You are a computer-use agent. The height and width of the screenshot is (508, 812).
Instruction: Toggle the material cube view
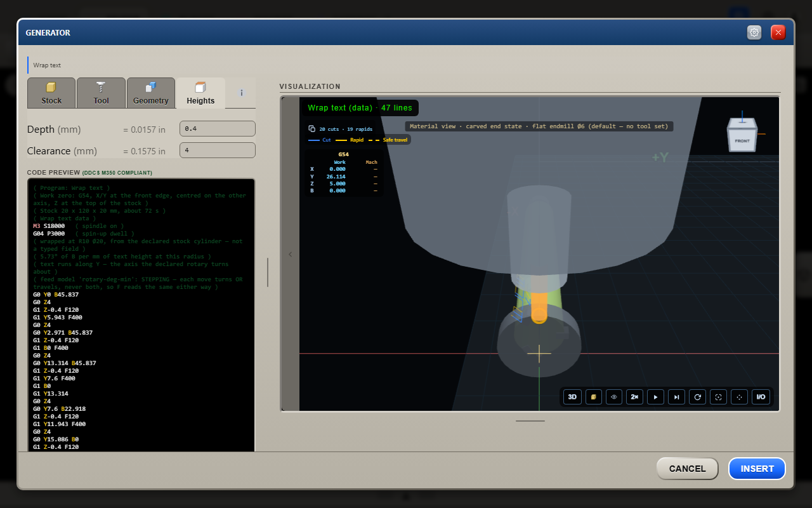pyautogui.click(x=593, y=397)
